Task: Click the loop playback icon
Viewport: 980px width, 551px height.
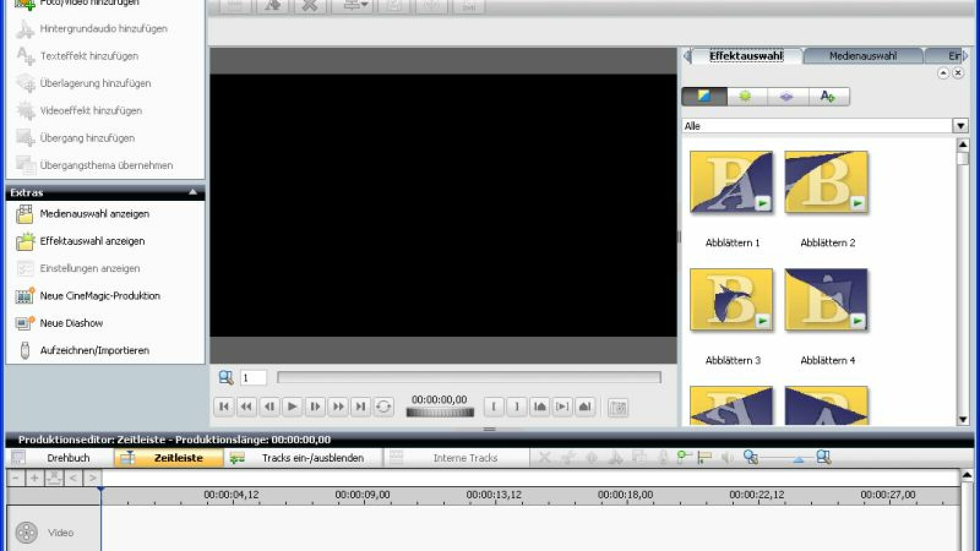Action: click(383, 407)
